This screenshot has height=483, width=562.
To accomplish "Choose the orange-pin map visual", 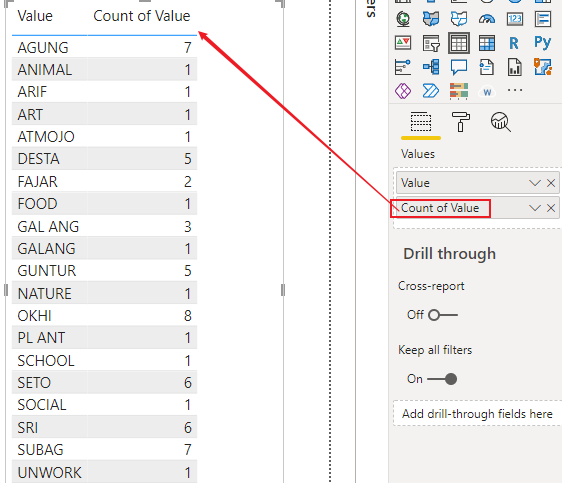I will pyautogui.click(x=543, y=67).
